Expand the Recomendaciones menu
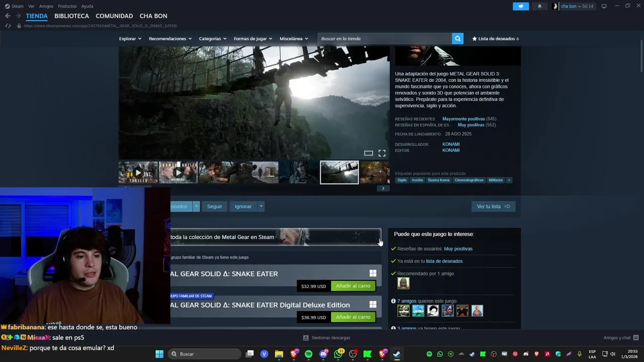Viewport: 644px width, 362px height. click(x=171, y=39)
